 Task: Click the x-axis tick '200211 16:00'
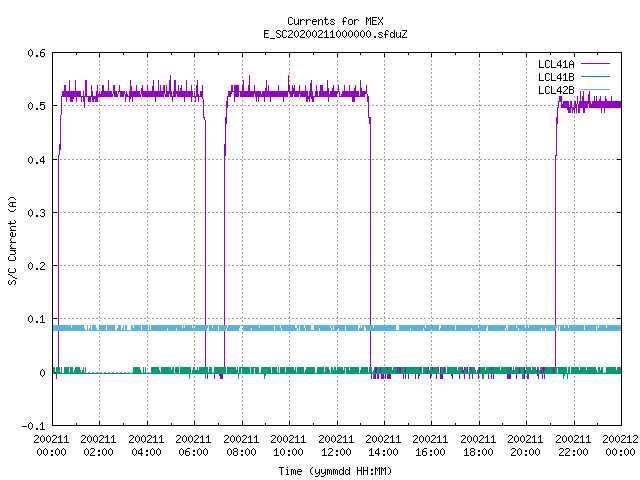click(430, 446)
